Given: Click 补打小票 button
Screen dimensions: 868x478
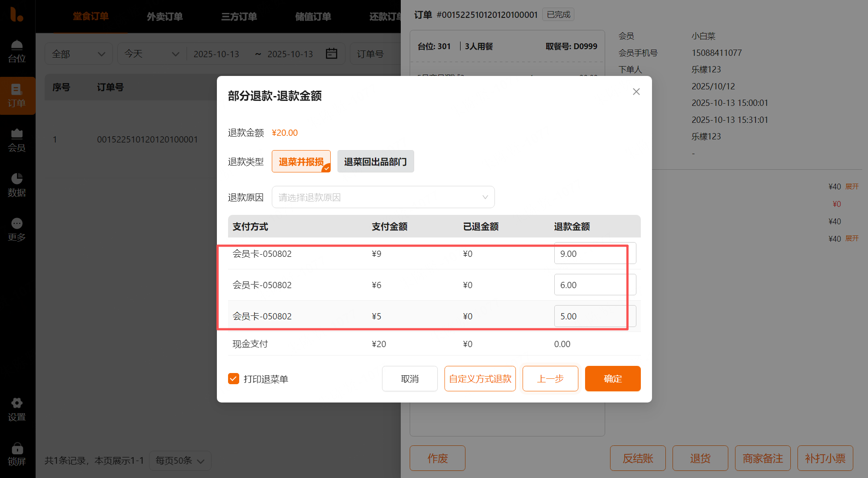Looking at the screenshot, I should pyautogui.click(x=825, y=458).
